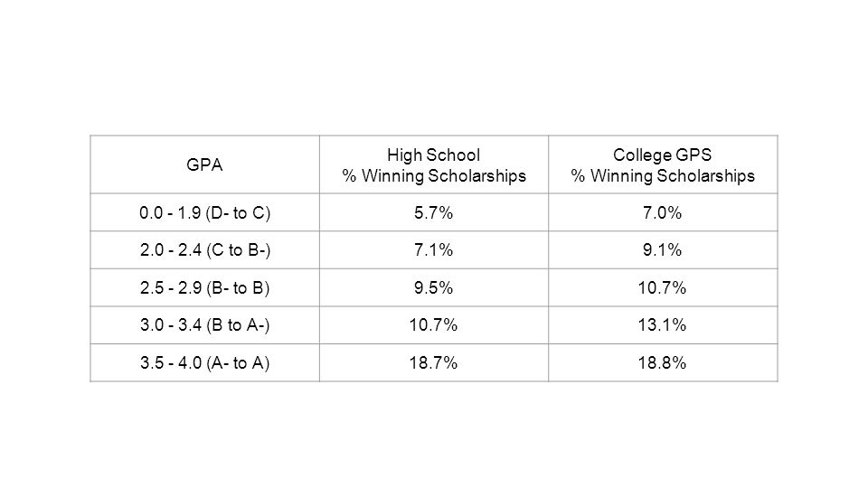868x488 pixels.
Task: Select the College GPS % Winning Scholarships header
Action: point(663,164)
